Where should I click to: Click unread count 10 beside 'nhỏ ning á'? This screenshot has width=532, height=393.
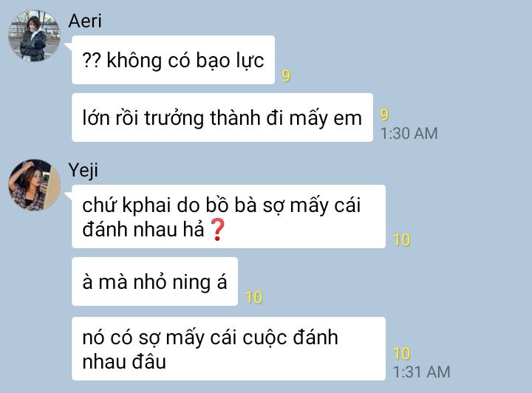[253, 298]
